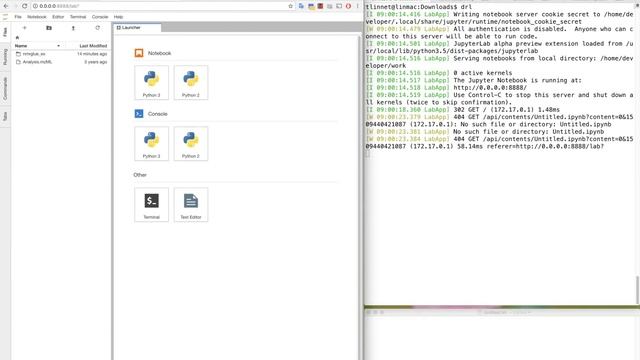Open a Python 3 console

[x=151, y=144]
